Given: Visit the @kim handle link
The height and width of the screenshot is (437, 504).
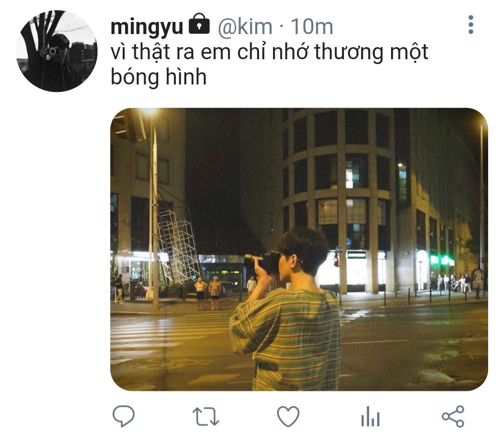Looking at the screenshot, I should pyautogui.click(x=245, y=26).
